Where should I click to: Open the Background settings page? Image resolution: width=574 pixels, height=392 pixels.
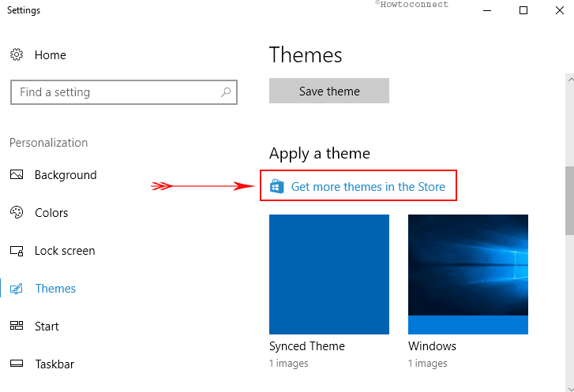click(66, 175)
